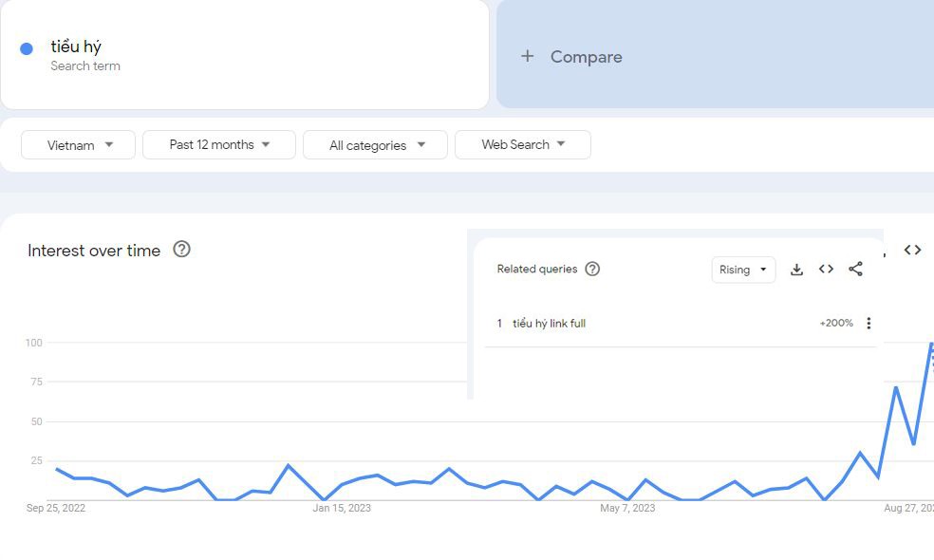Open the All categories dropdown

(377, 145)
